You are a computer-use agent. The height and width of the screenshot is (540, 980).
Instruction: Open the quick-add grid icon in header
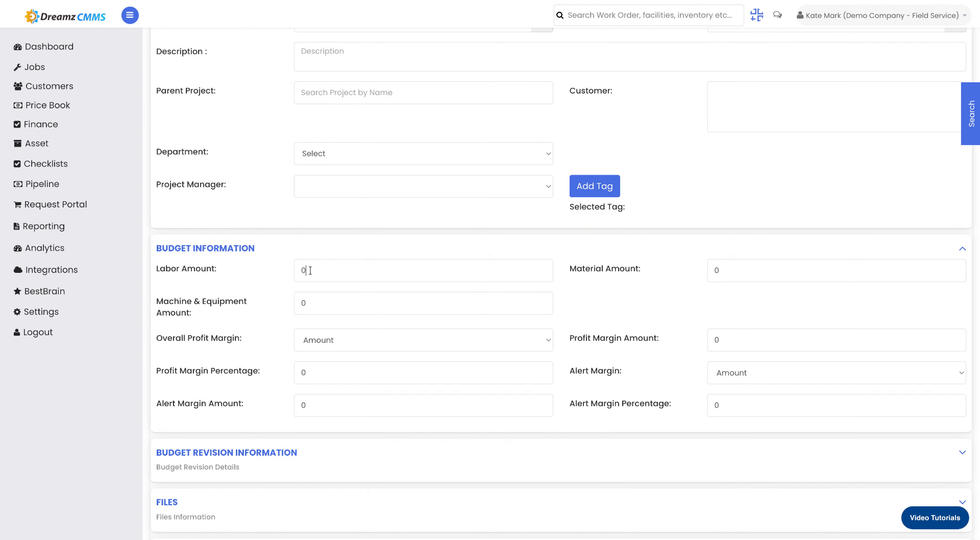click(756, 15)
